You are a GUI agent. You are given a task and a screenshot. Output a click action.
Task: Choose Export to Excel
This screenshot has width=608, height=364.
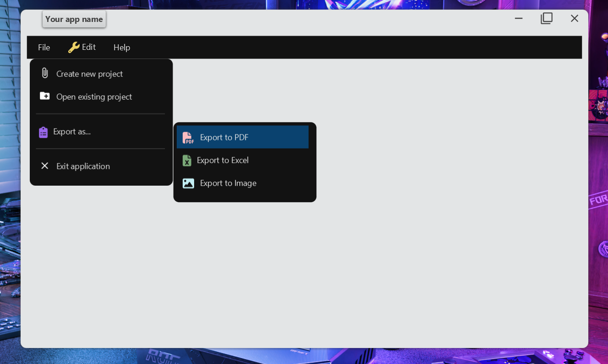tap(243, 160)
